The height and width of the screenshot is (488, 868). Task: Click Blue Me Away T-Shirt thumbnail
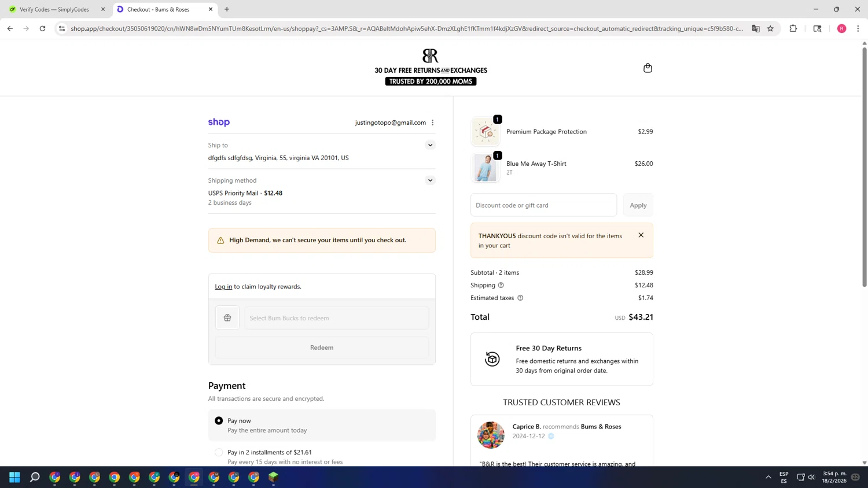click(486, 168)
